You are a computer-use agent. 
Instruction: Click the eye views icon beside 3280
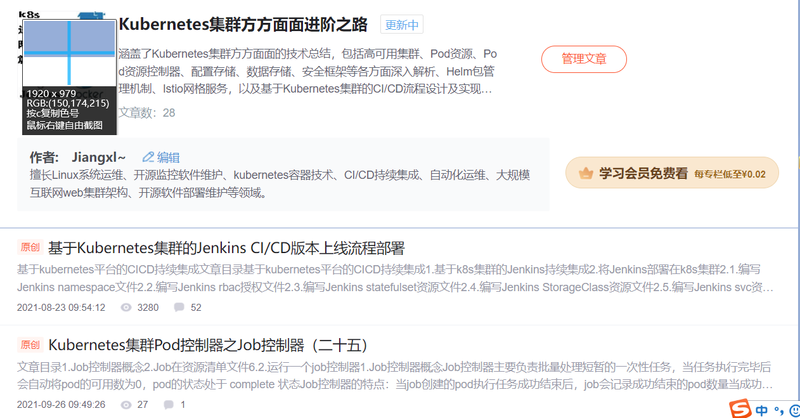point(126,307)
